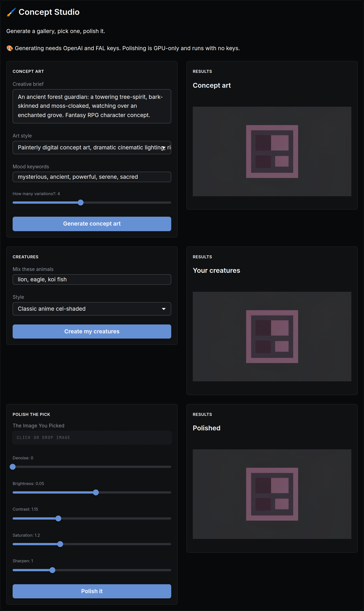This screenshot has width=364, height=611.
Task: Click the 'Polished' results heading
Action: [207, 428]
